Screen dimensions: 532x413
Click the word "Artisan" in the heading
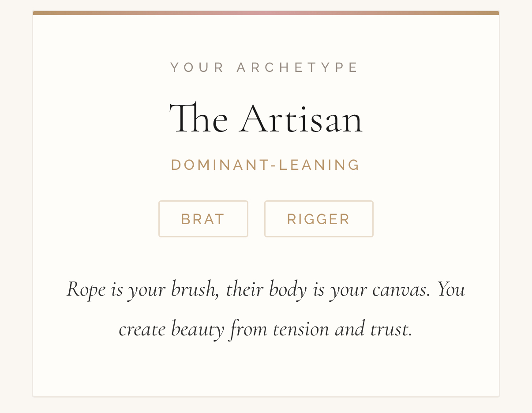coord(301,119)
